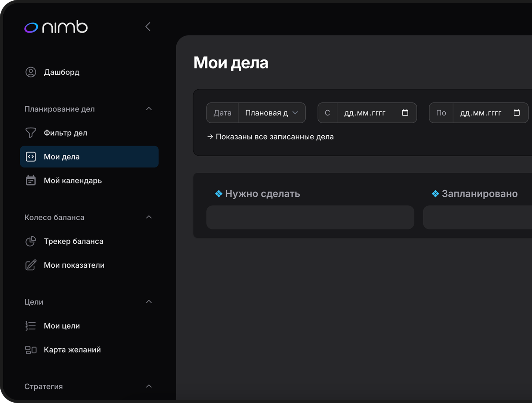
Task: Click the Планирование дел section label
Action: point(59,109)
